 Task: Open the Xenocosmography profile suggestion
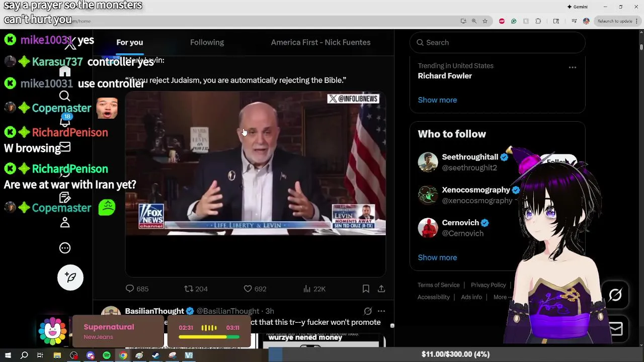(476, 190)
